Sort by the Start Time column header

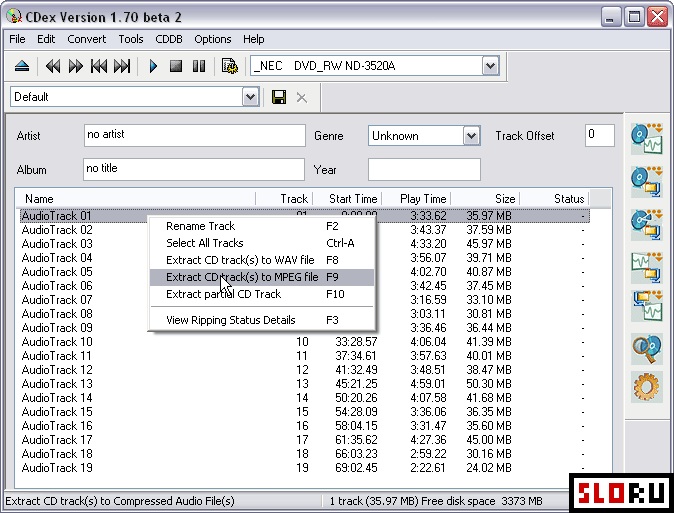click(x=347, y=199)
